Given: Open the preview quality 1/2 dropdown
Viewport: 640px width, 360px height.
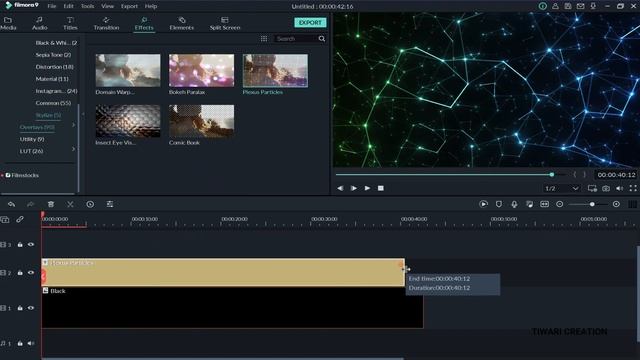Looking at the screenshot, I should click(562, 188).
